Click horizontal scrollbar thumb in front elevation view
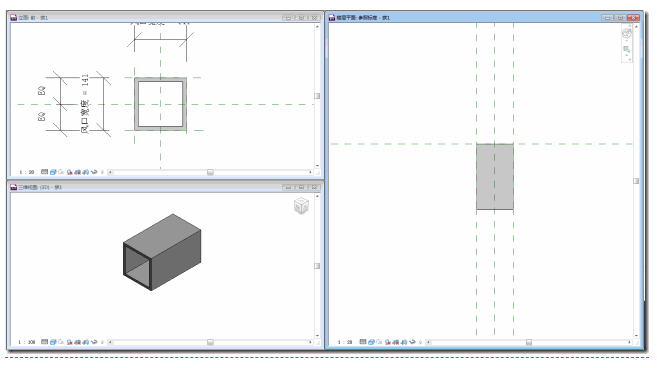 point(210,172)
